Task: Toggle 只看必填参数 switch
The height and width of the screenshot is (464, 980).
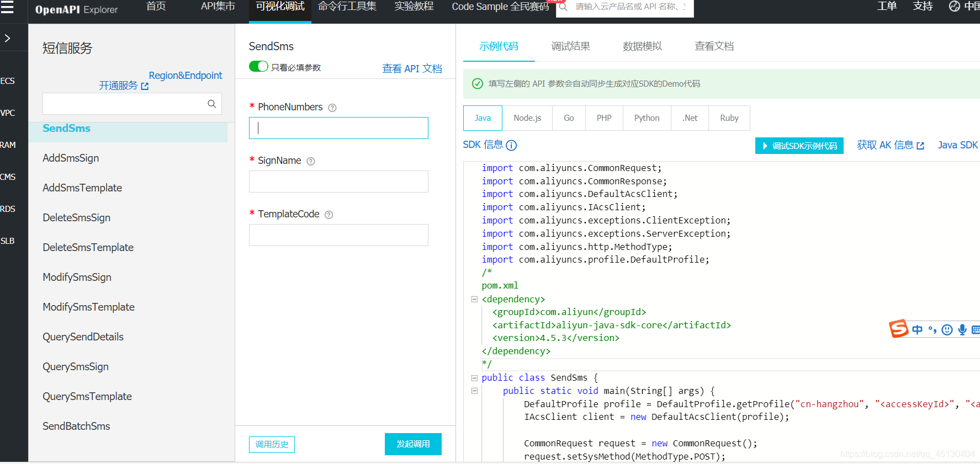Action: 258,67
